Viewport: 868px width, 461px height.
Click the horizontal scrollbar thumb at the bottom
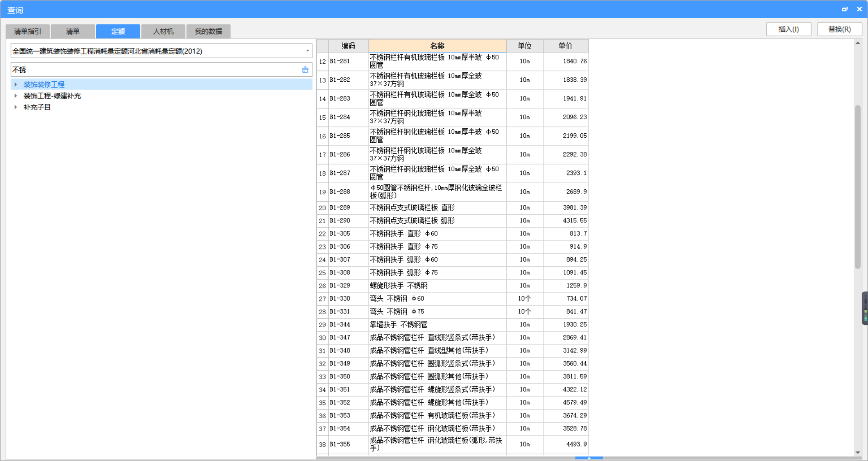coord(589,458)
